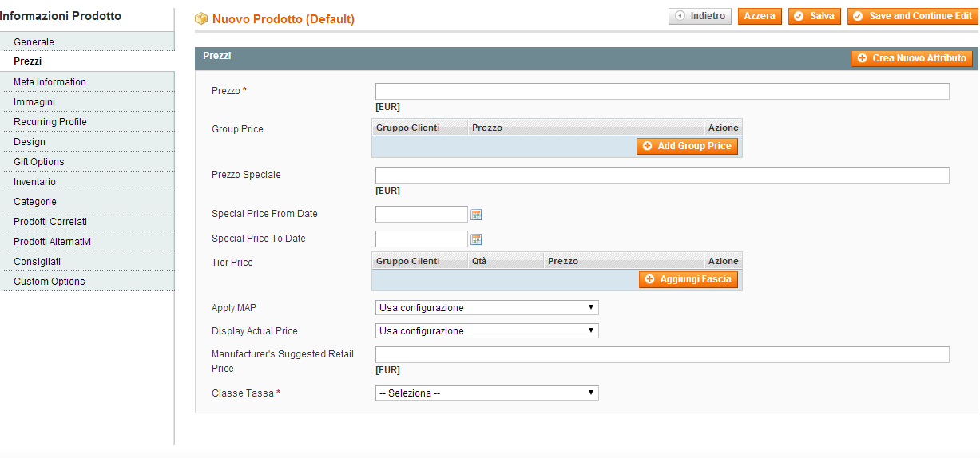
Task: Click into the Prezzo input field
Action: (661, 91)
